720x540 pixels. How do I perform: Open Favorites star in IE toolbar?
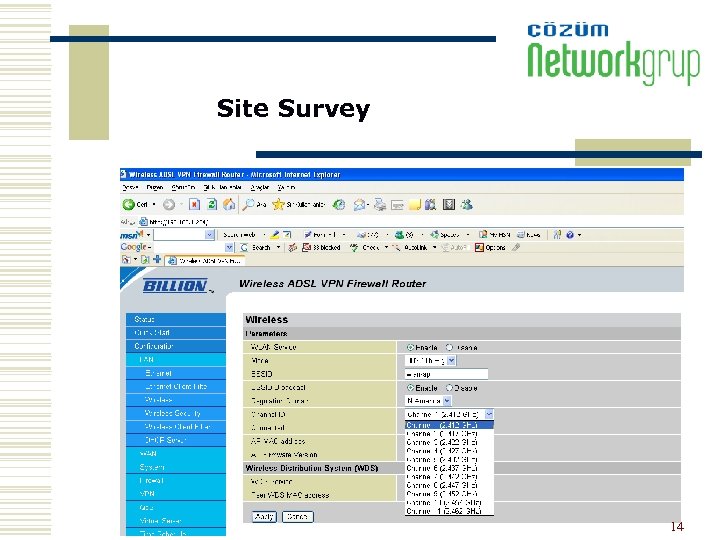[278, 204]
